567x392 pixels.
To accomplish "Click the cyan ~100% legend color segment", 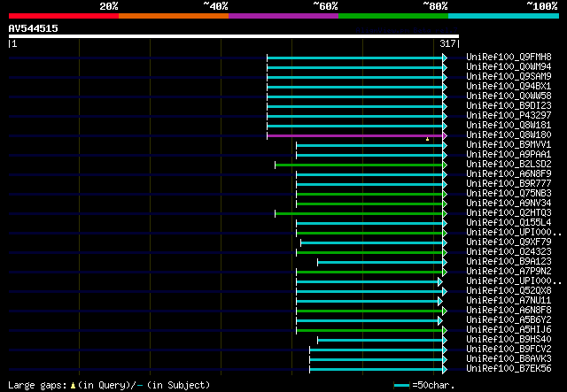I will [504, 16].
